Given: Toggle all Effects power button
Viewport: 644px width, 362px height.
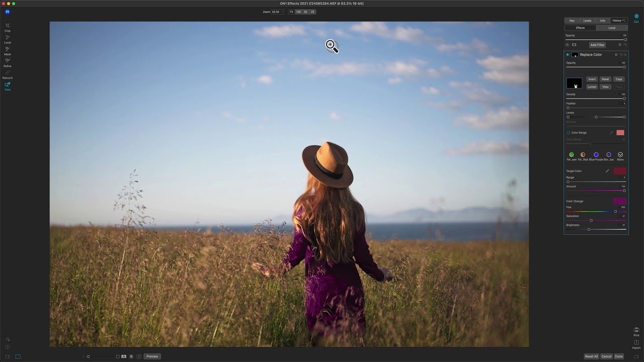Looking at the screenshot, I should 568,45.
